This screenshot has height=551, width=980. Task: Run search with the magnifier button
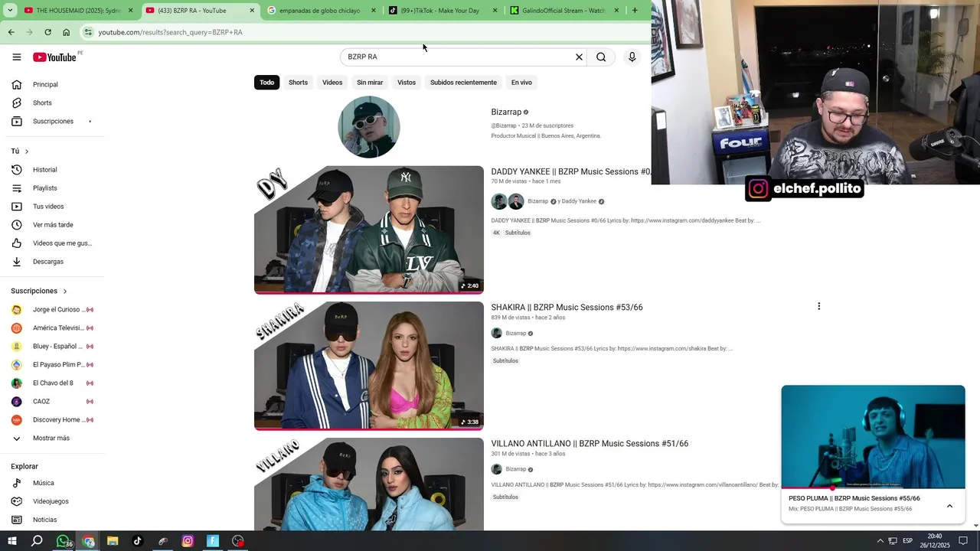(601, 57)
